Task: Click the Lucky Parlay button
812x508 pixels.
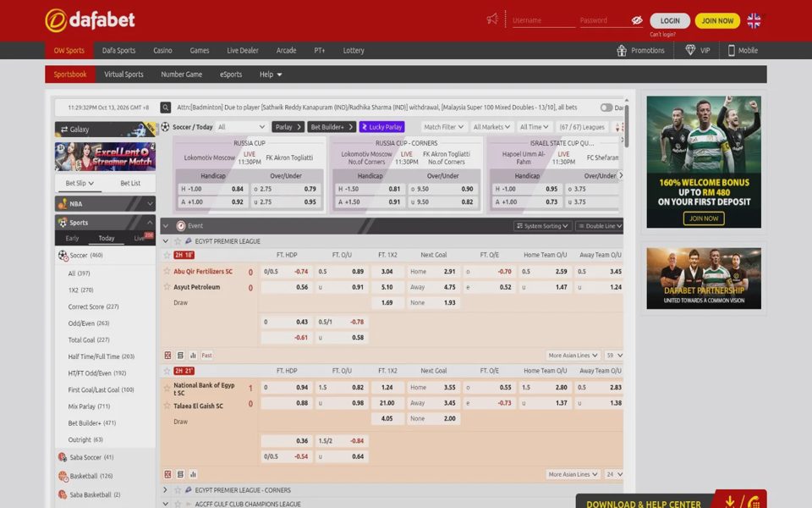Action: (382, 127)
